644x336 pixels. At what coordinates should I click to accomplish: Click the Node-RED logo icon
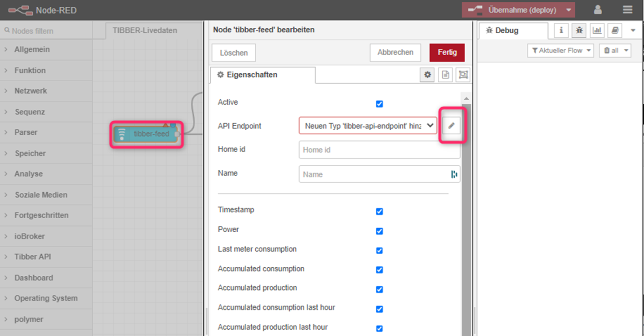(21, 9)
